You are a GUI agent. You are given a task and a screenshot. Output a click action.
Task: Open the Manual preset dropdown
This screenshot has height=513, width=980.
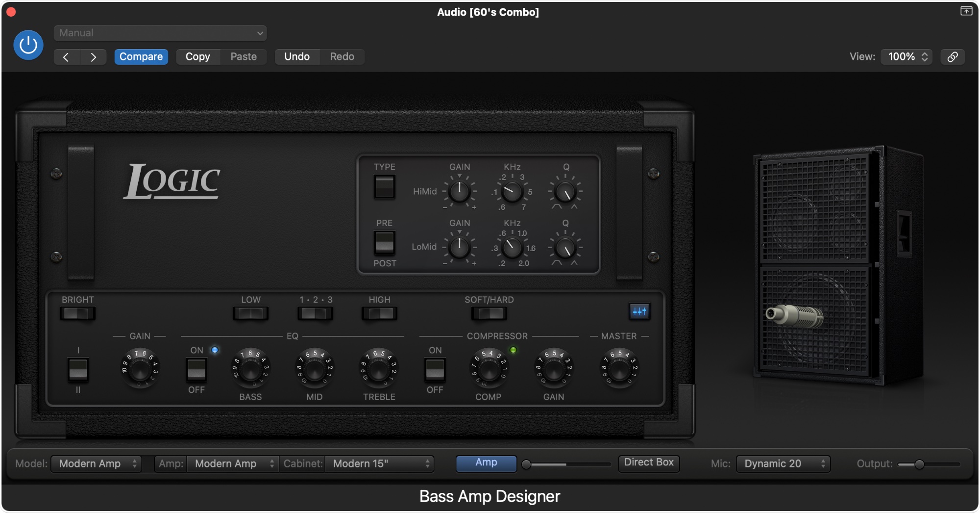click(160, 33)
